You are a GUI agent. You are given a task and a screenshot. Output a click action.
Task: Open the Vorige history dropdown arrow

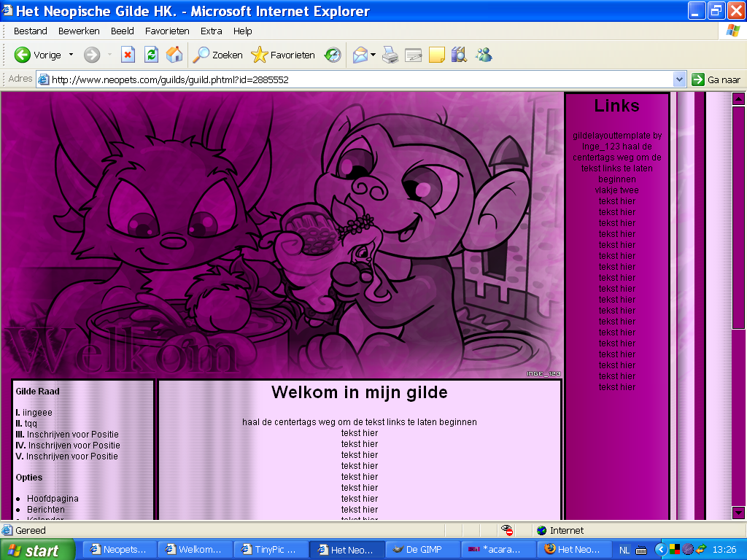tap(71, 55)
